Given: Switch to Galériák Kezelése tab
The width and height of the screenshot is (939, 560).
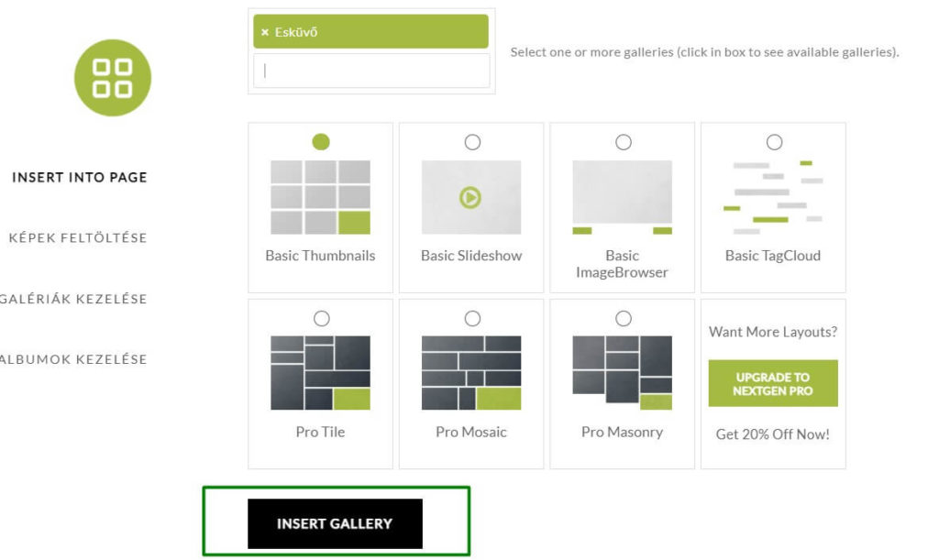Looking at the screenshot, I should pos(73,299).
